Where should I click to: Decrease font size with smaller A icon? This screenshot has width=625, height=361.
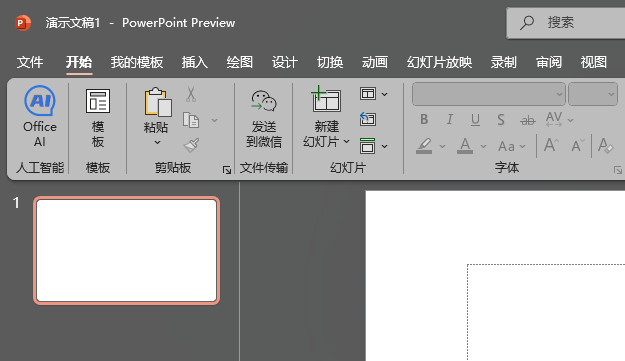[x=577, y=146]
